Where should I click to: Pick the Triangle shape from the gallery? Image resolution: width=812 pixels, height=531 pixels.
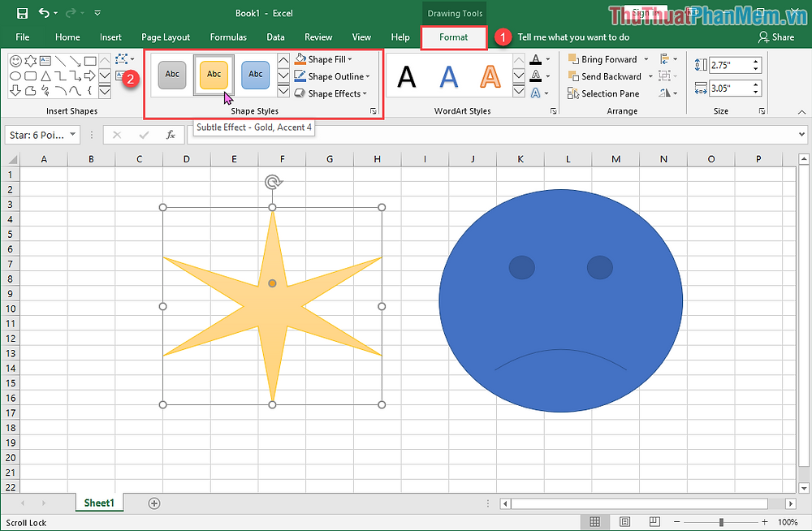point(46,76)
